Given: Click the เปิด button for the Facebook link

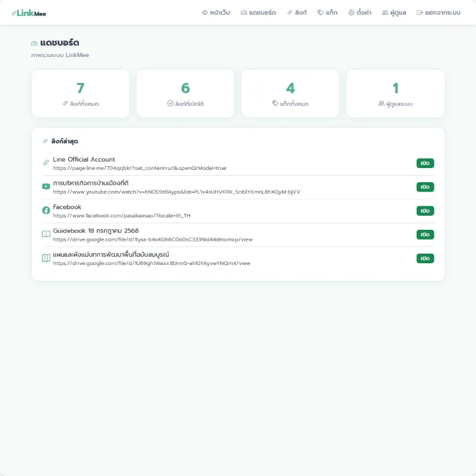Looking at the screenshot, I should click(x=425, y=211).
